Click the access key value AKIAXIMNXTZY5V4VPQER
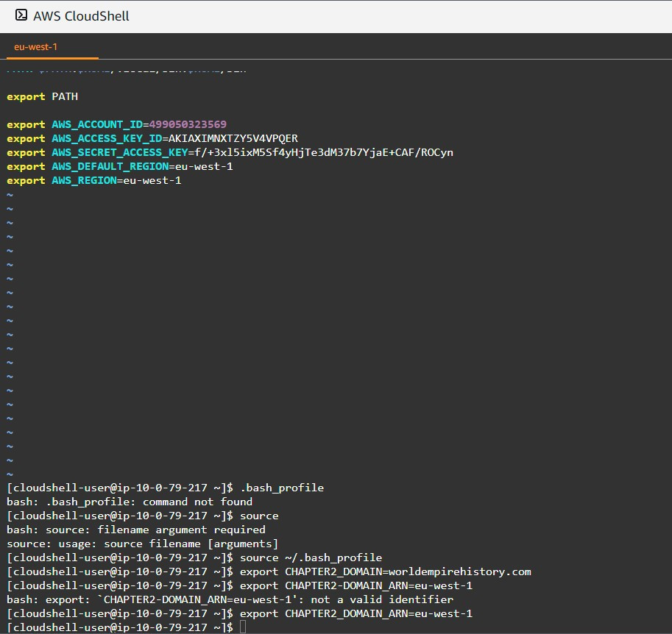Viewport: 672px width, 634px height. 233,138
